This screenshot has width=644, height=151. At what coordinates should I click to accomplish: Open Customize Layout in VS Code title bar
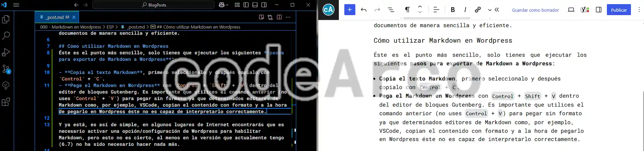(237, 5)
